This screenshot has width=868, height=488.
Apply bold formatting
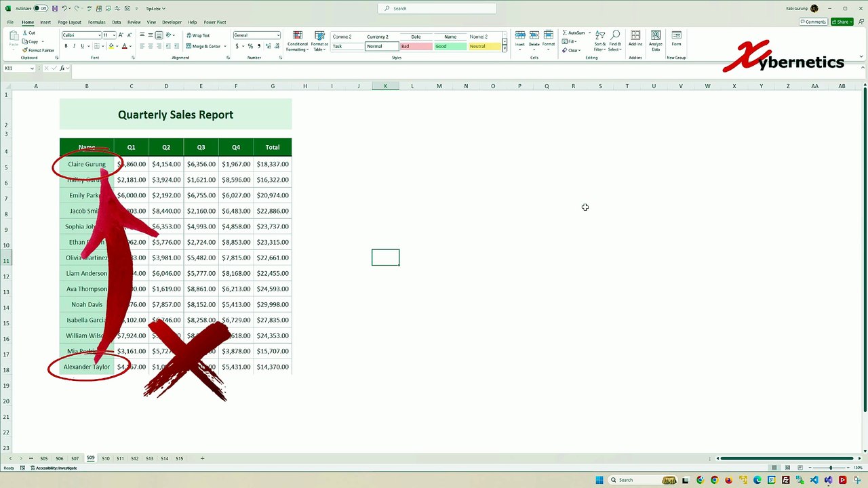[66, 46]
